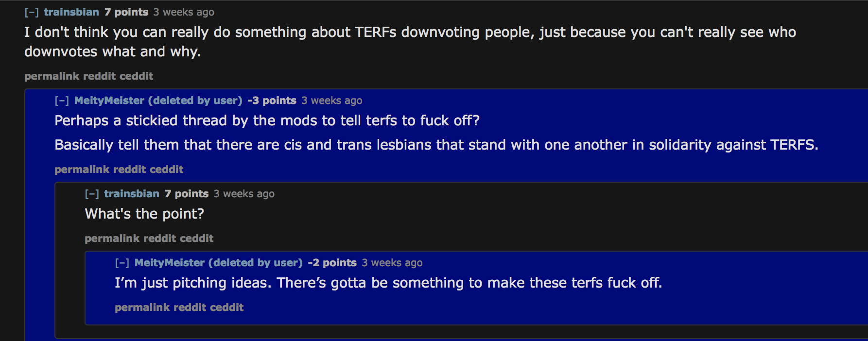Open trainsbian profile on "What's the point?" reply
The height and width of the screenshot is (341, 868).
click(x=132, y=194)
